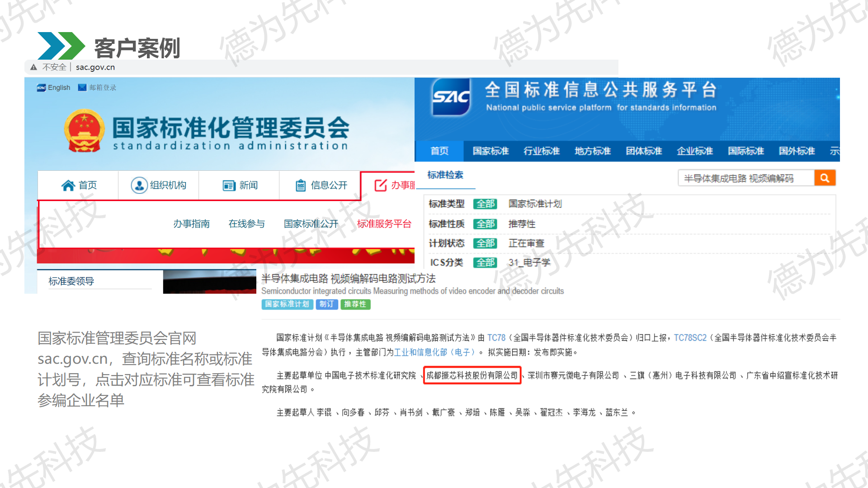The width and height of the screenshot is (868, 488).
Task: Open 国家标准 nav tab
Action: (x=491, y=151)
